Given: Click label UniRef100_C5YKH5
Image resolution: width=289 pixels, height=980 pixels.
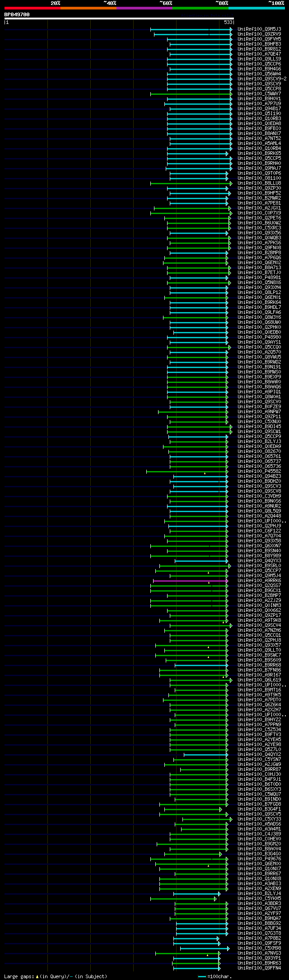Looking at the screenshot, I should (259, 898).
